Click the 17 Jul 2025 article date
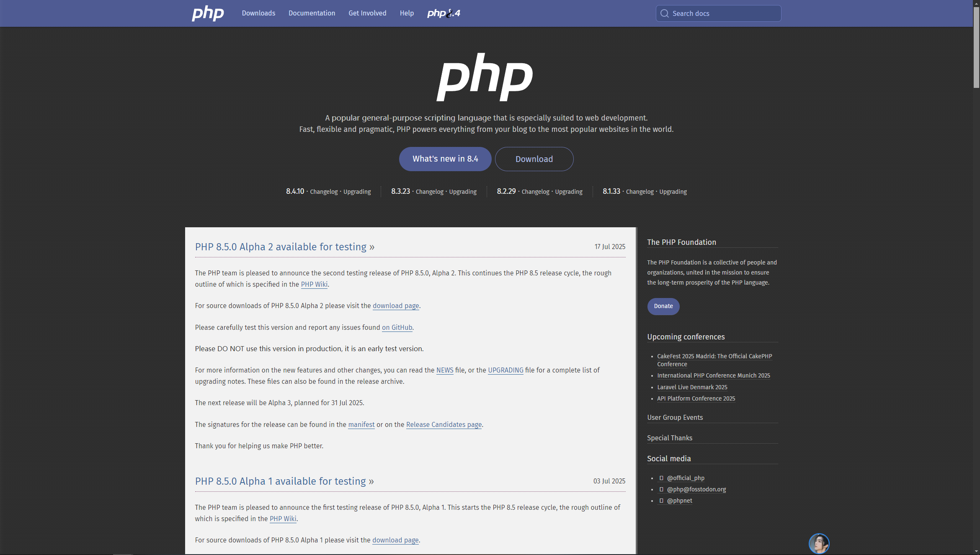 click(x=610, y=247)
